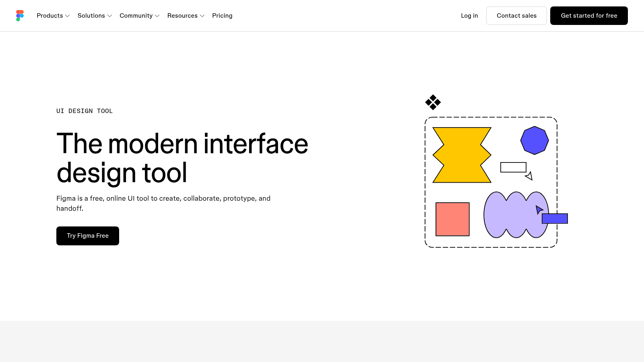Click the 'The modern interface design tool' heading
The height and width of the screenshot is (362, 644).
(182, 158)
